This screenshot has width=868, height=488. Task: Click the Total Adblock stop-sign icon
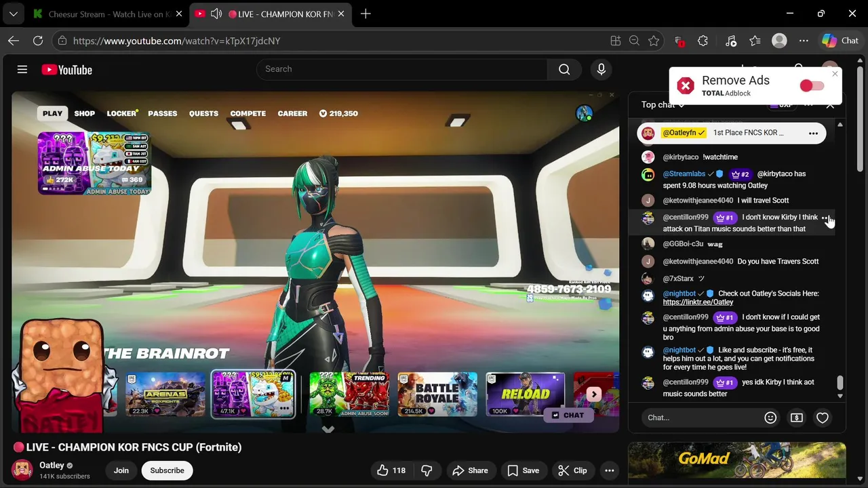coord(686,85)
